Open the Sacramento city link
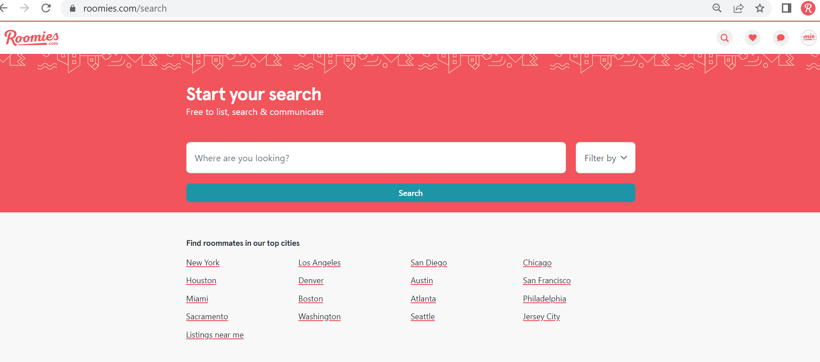820x362 pixels. (207, 316)
